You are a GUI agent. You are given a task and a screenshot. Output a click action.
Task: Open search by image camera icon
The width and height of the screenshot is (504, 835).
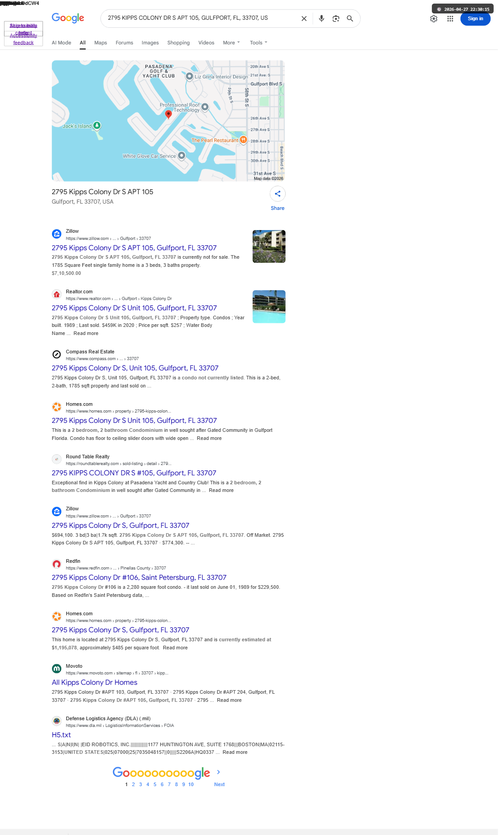[336, 18]
